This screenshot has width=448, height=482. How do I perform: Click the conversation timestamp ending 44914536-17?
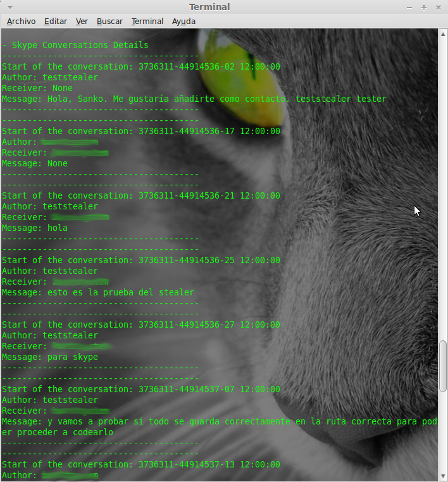pyautogui.click(x=209, y=132)
